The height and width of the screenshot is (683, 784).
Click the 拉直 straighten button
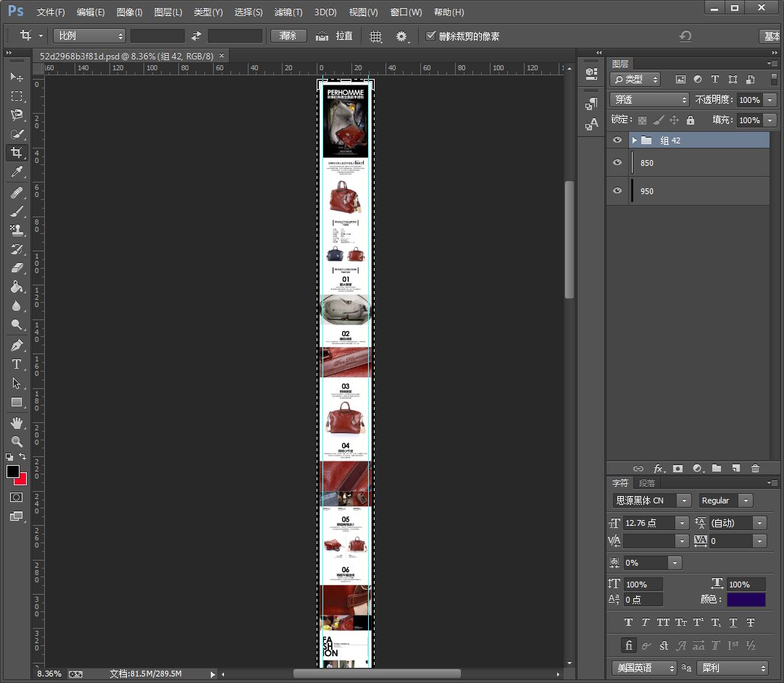point(335,36)
